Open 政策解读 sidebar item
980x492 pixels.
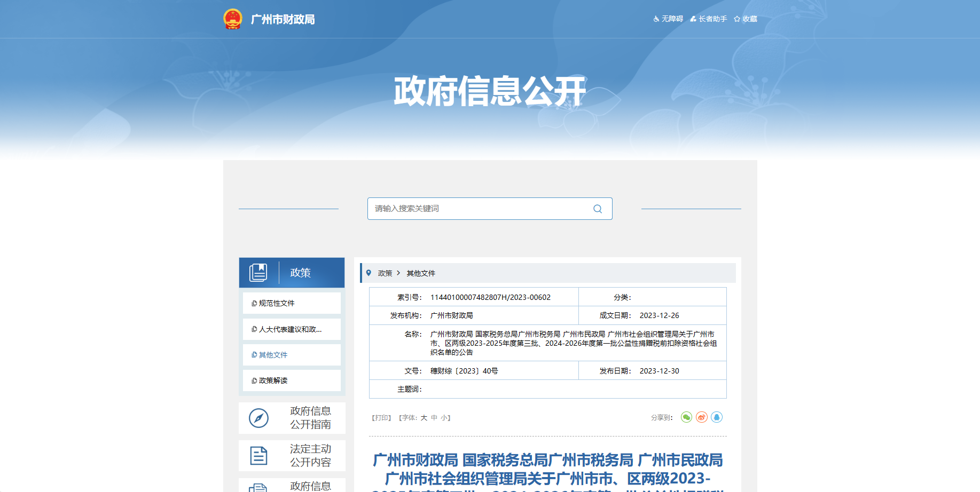(273, 380)
